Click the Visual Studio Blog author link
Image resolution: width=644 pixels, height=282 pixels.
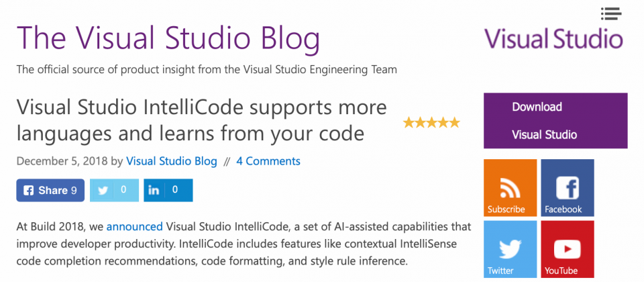pos(171,162)
